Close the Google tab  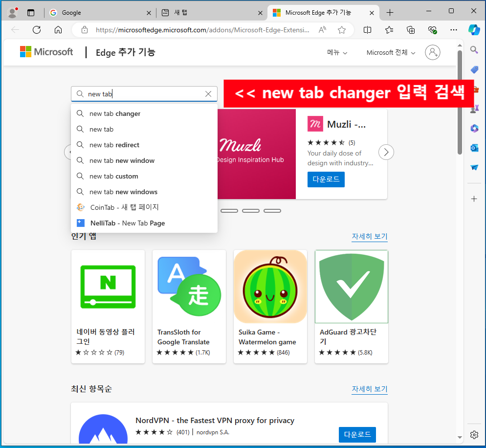click(149, 13)
